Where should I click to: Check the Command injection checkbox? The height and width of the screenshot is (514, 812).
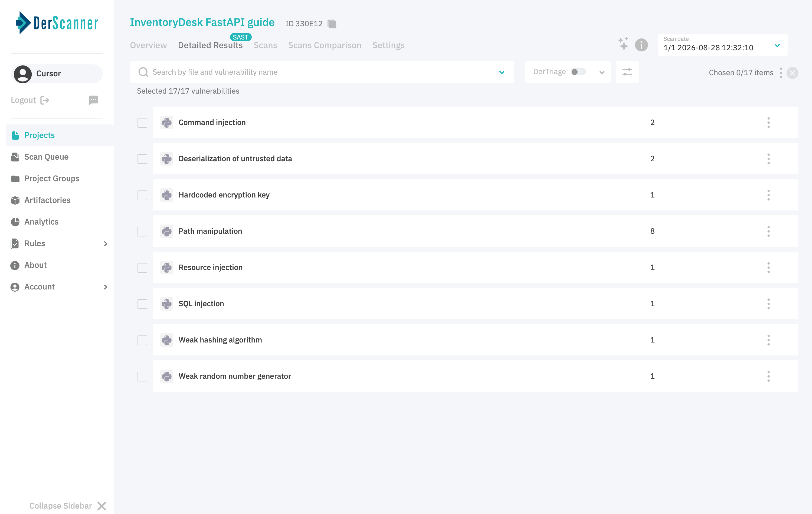click(142, 123)
